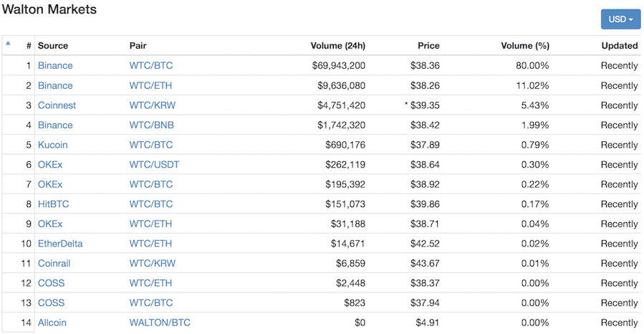Open the Coinnest source link
The height and width of the screenshot is (334, 644).
point(57,105)
